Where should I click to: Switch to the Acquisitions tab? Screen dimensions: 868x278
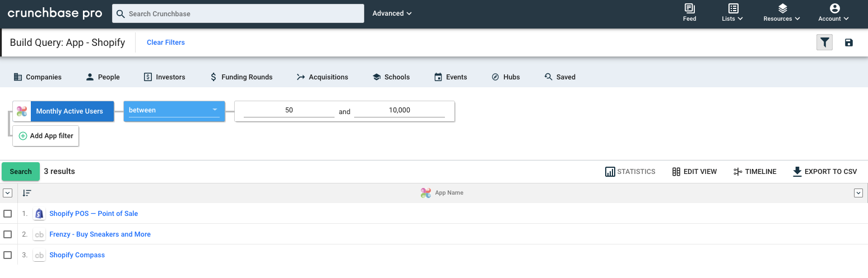[322, 77]
